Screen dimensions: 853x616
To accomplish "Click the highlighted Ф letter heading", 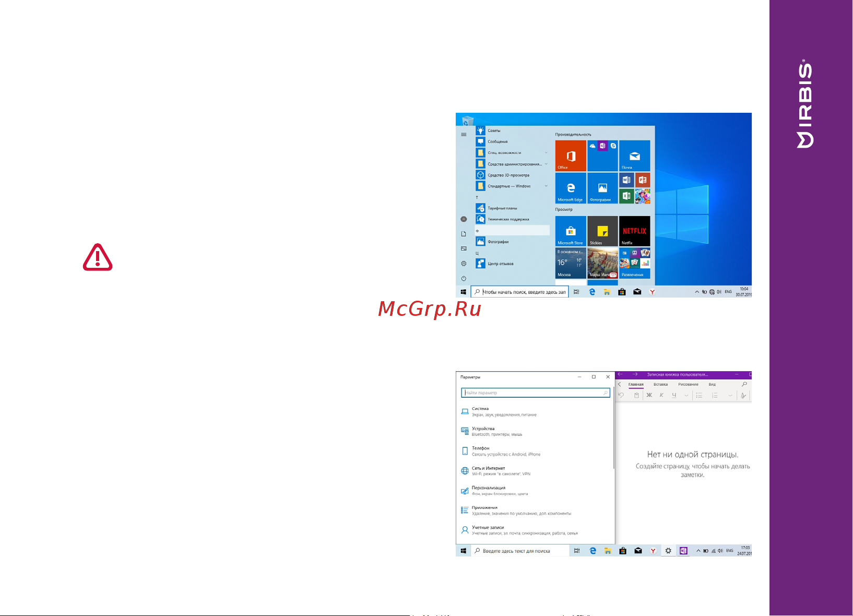I will coord(512,230).
